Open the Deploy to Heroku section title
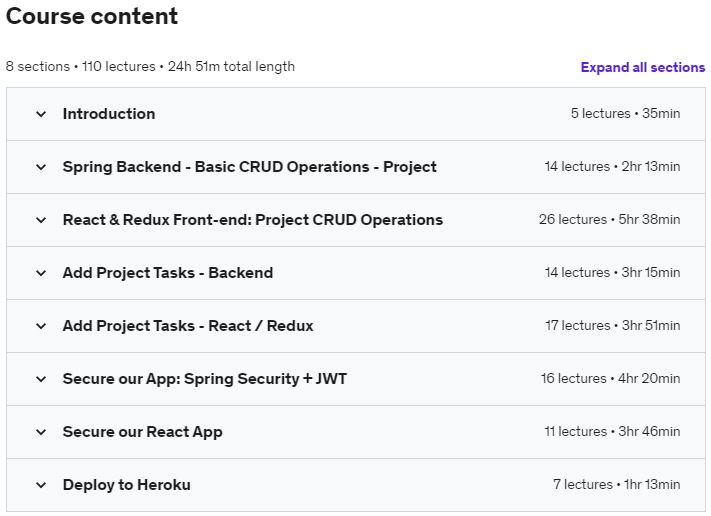The image size is (711, 516). point(126,485)
